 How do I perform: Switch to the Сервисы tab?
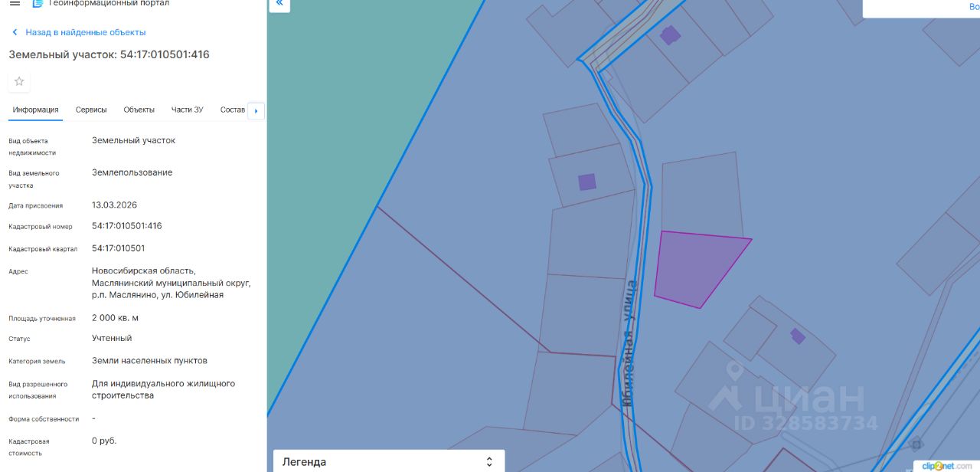91,110
